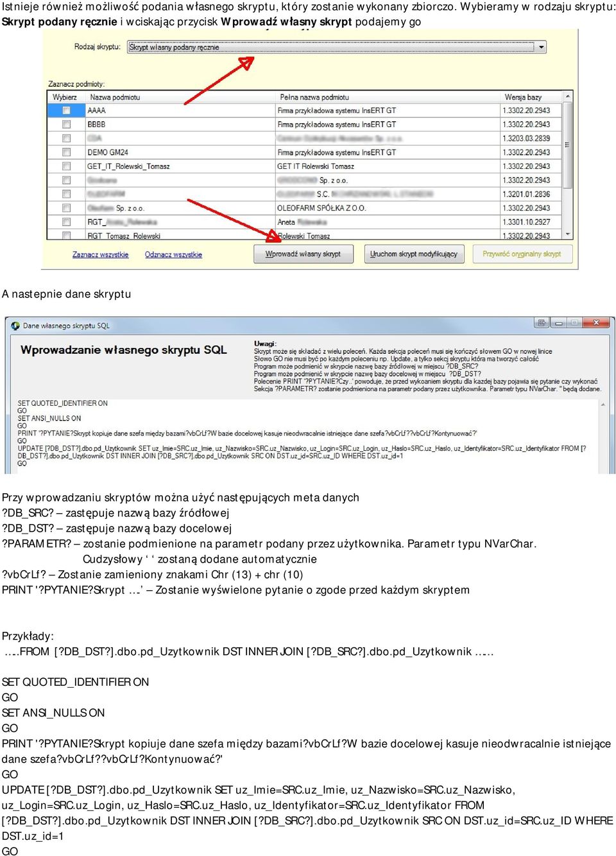Check the DEMO GM24 row checkbox
616x856 pixels.
click(66, 152)
